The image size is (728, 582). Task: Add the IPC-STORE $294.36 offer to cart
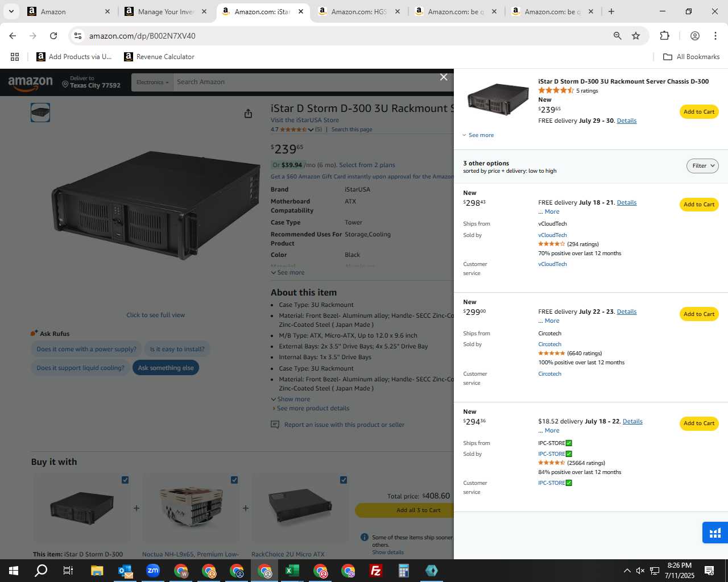(x=699, y=423)
